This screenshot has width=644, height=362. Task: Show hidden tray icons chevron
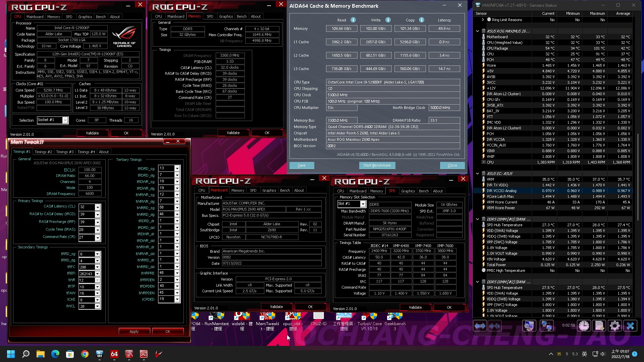coord(551,354)
